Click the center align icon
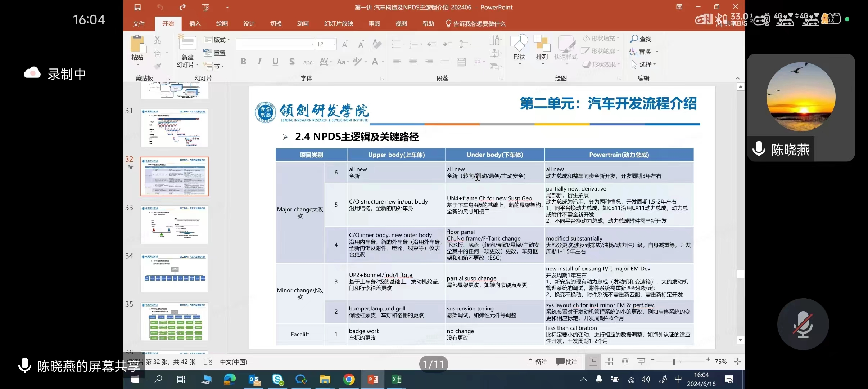868x389 pixels. (x=413, y=62)
